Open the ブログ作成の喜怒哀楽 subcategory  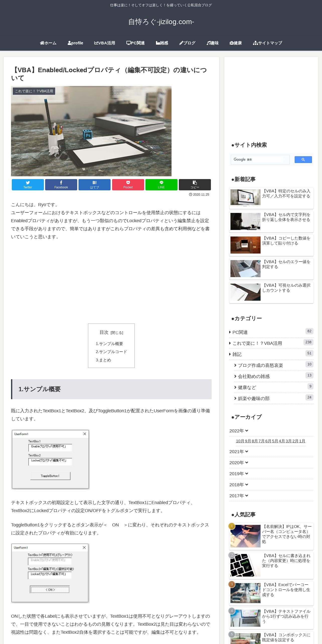tap(274, 365)
